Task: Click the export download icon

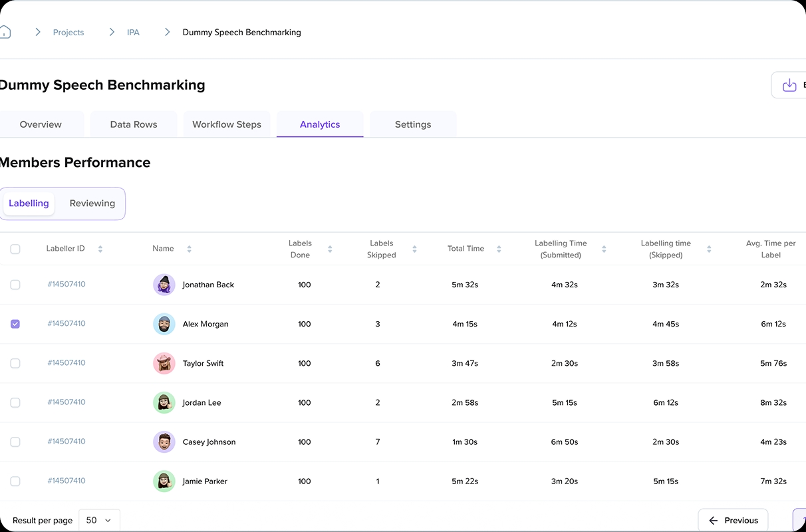Action: (x=789, y=85)
